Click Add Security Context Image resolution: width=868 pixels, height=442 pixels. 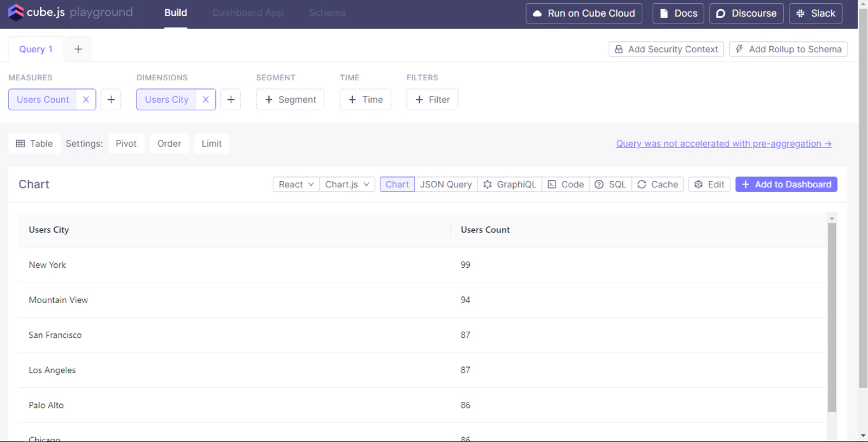click(x=666, y=49)
